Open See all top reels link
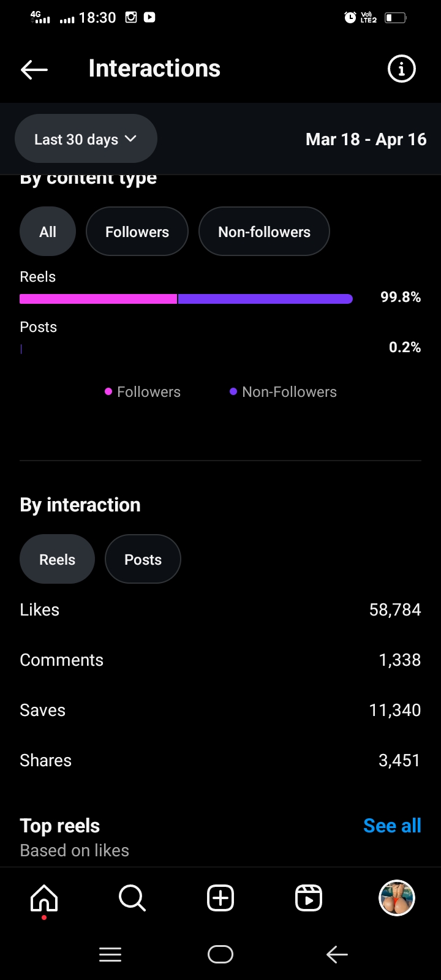The image size is (441, 980). [392, 826]
